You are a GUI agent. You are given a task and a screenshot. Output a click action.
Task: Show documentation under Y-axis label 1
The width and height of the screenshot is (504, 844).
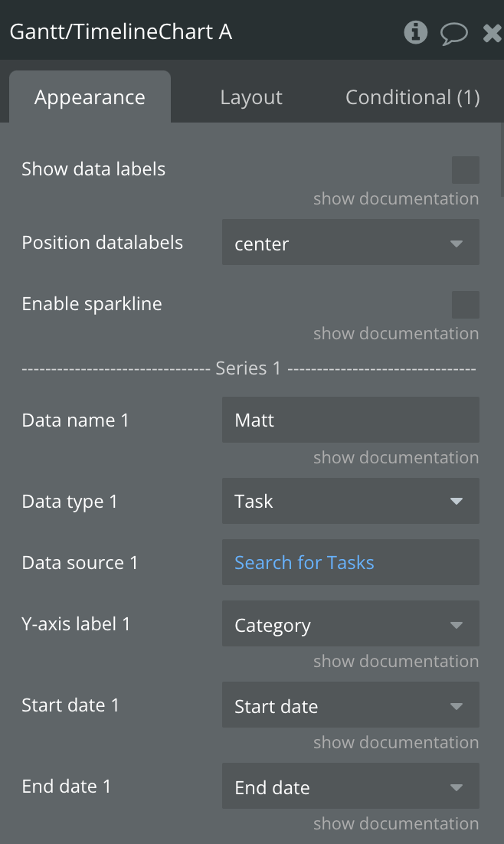(395, 662)
